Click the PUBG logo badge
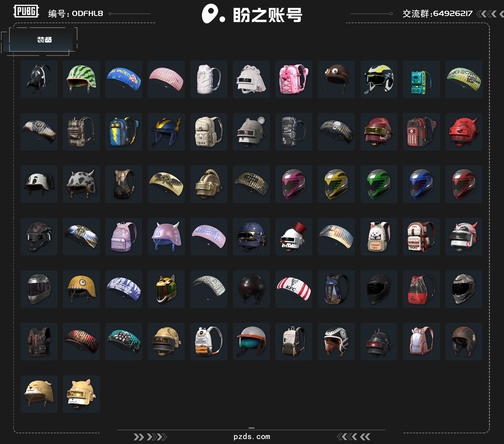 [x=26, y=11]
